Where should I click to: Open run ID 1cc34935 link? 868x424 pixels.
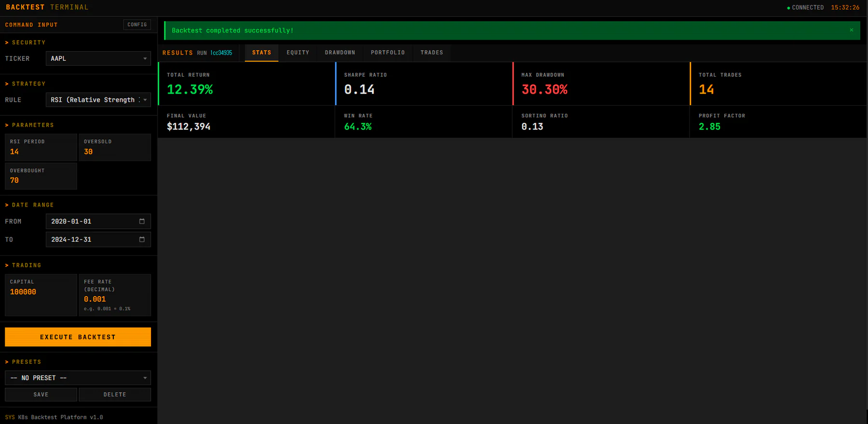pos(221,53)
